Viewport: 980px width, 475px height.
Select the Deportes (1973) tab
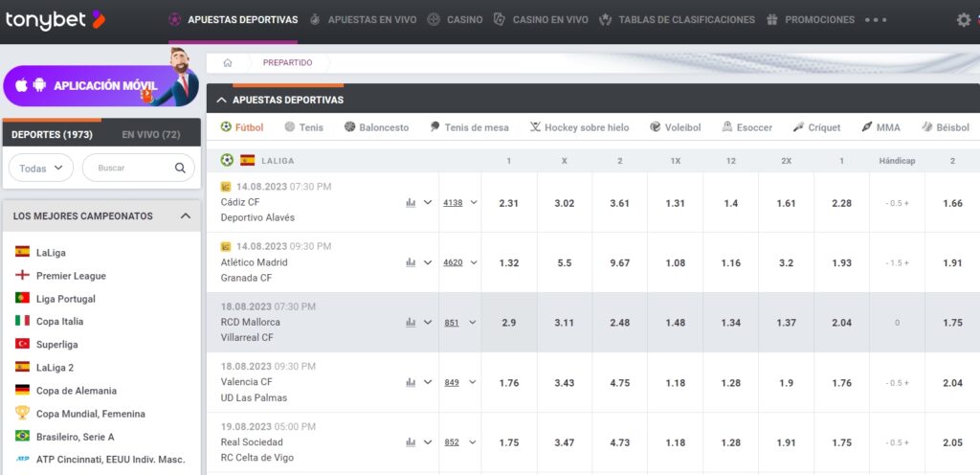(x=52, y=134)
